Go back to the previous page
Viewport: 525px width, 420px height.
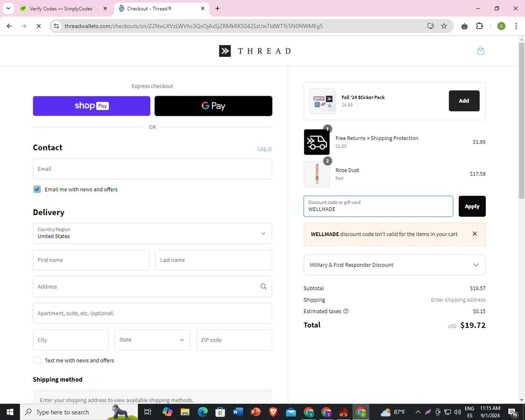[x=9, y=26]
